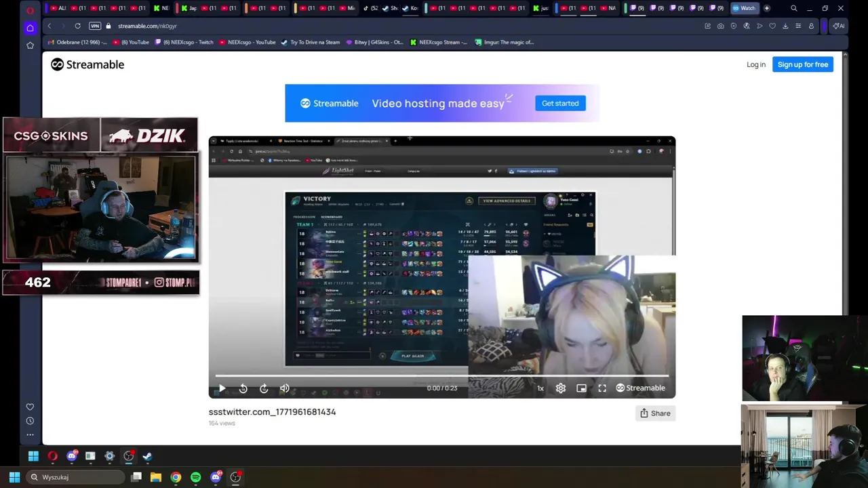This screenshot has height=488, width=868.
Task: Open the (6) YouTube bookmark
Action: pyautogui.click(x=131, y=42)
